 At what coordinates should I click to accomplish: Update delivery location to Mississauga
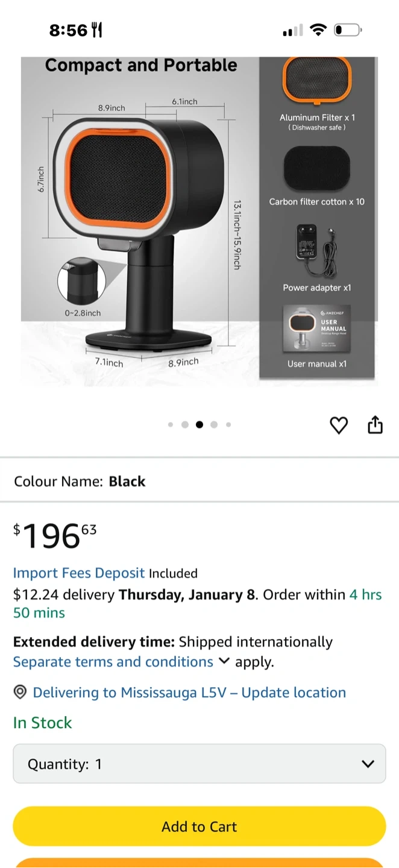[x=189, y=693]
